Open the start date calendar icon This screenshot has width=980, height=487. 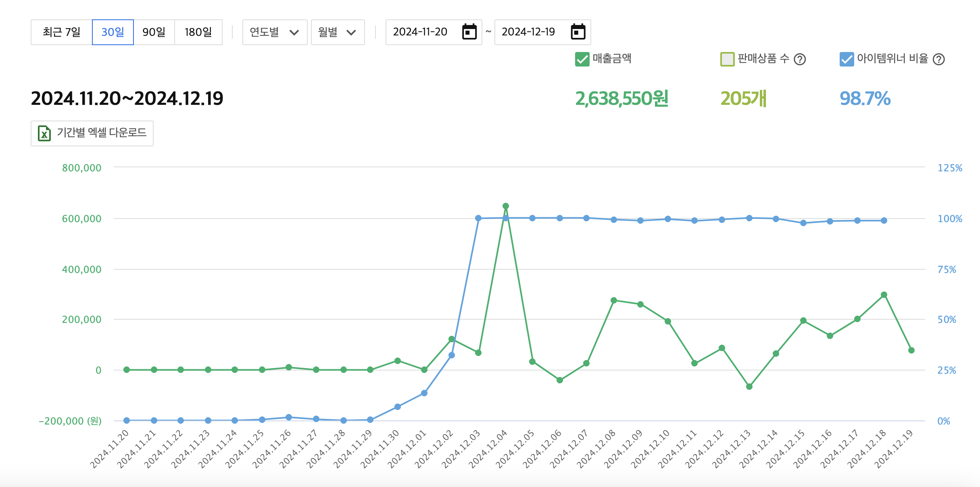click(x=469, y=32)
